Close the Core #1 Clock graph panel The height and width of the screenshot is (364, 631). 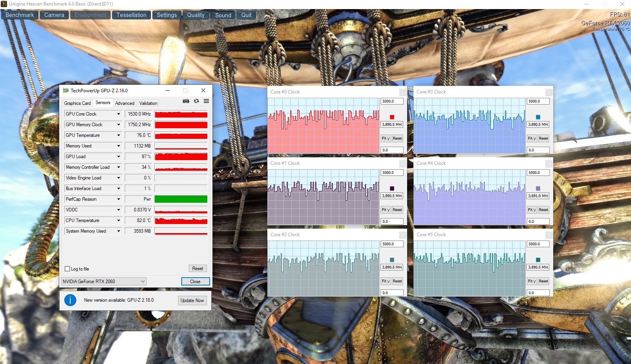(x=403, y=164)
